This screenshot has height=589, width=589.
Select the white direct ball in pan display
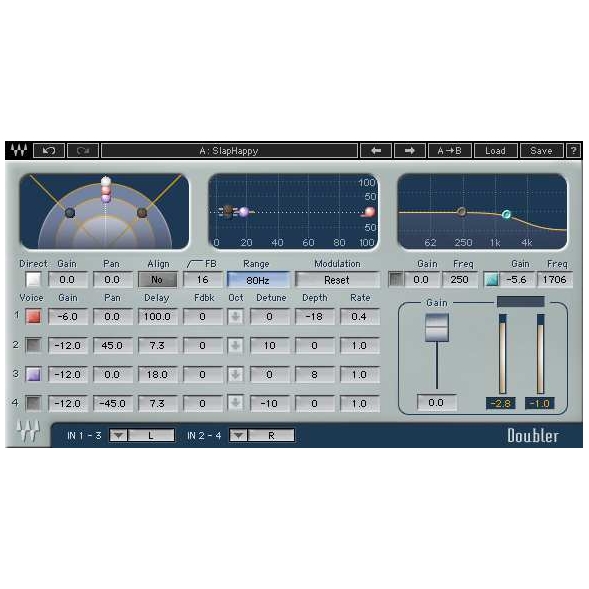pyautogui.click(x=106, y=181)
